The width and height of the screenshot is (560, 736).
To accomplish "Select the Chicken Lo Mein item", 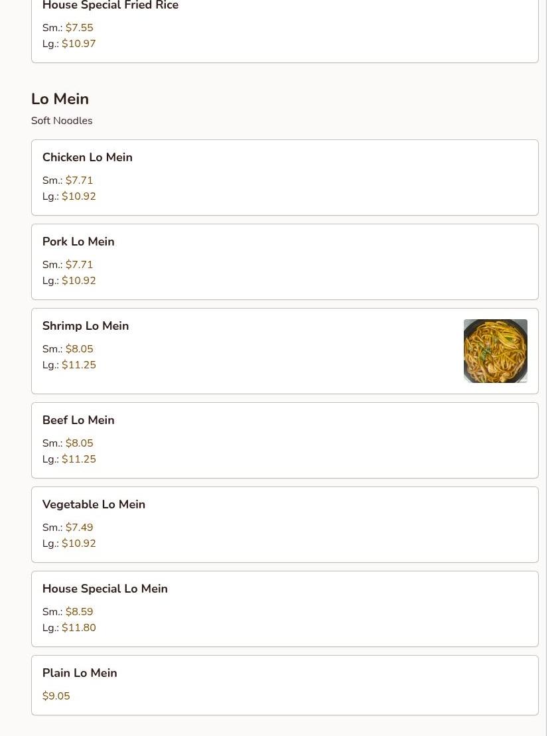I will (285, 177).
